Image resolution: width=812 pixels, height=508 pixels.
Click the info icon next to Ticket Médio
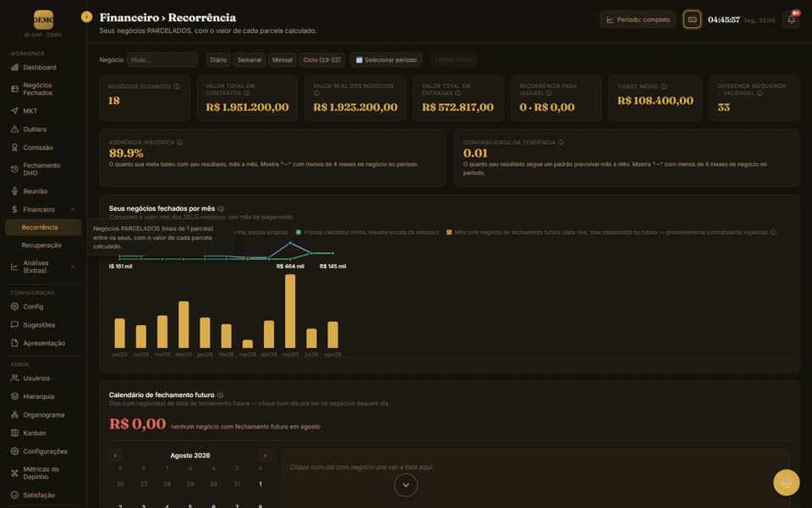tap(664, 86)
